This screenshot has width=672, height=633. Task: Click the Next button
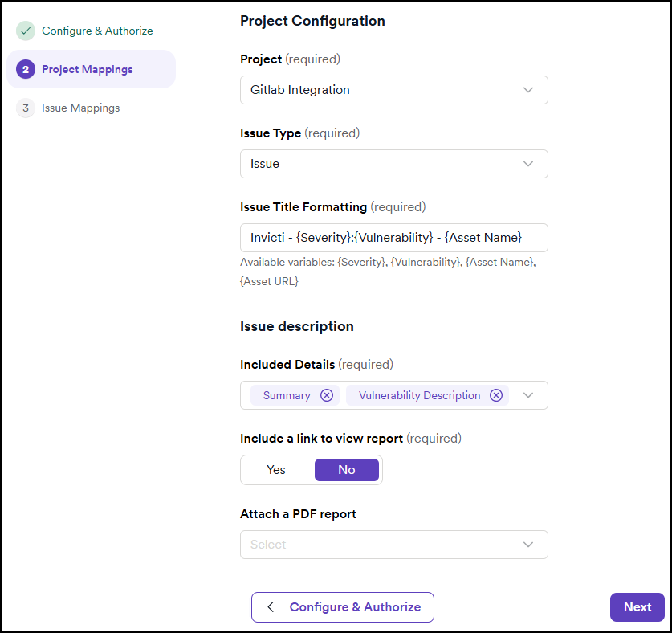[637, 607]
